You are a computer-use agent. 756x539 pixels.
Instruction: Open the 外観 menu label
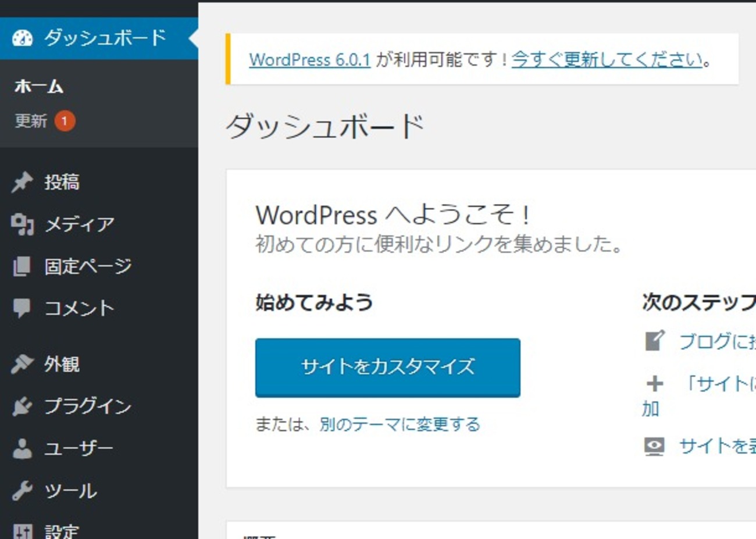pos(62,364)
